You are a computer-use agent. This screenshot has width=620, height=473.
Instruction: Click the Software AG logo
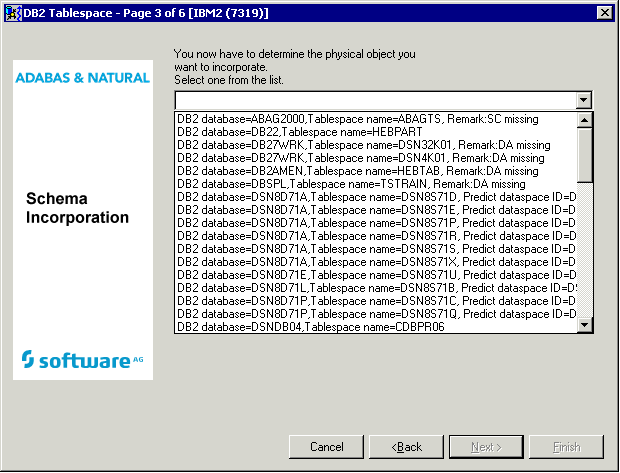[83, 359]
